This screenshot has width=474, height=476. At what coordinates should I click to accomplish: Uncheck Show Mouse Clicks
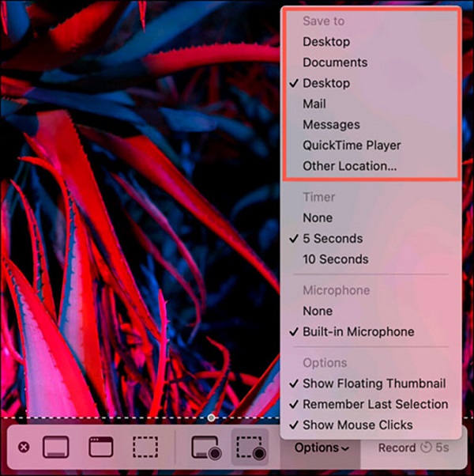pos(357,425)
